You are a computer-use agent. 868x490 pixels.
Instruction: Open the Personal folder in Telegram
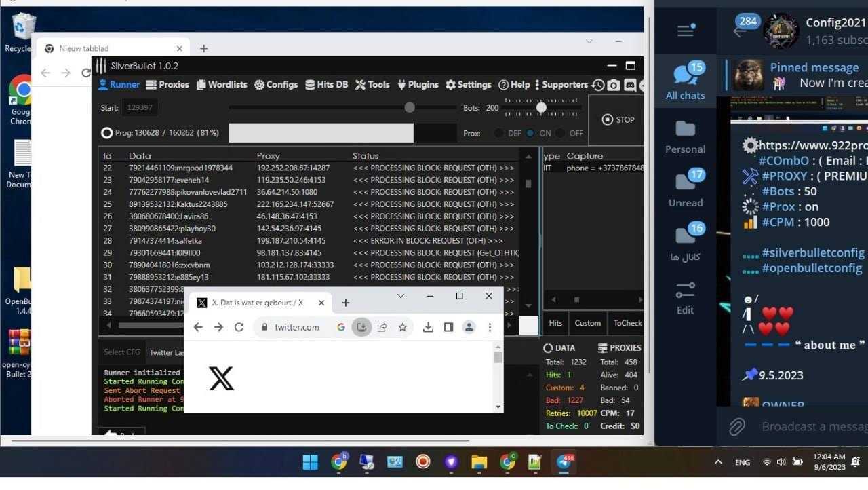click(x=686, y=137)
